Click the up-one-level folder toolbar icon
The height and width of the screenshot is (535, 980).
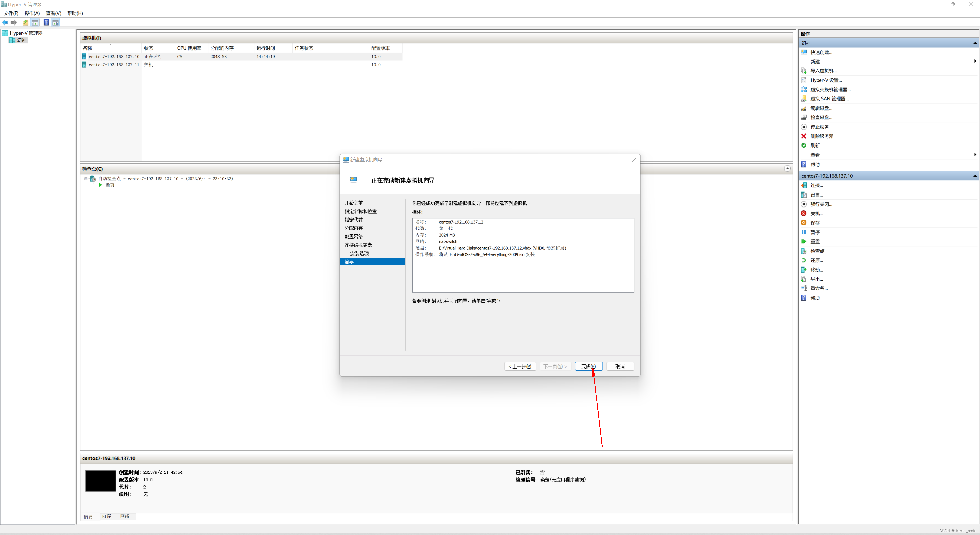click(26, 23)
